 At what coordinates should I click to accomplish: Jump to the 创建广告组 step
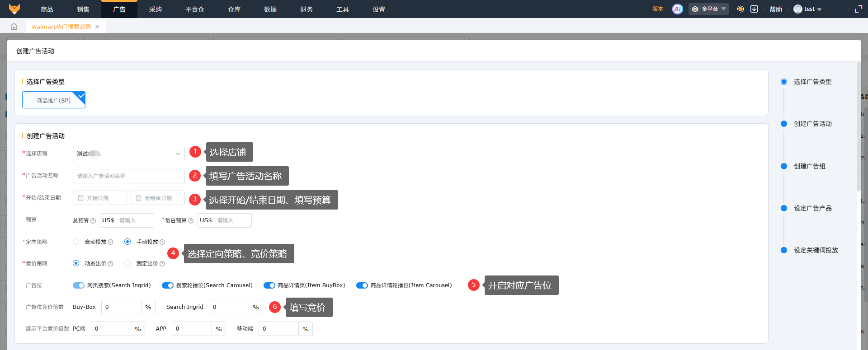[x=809, y=166]
